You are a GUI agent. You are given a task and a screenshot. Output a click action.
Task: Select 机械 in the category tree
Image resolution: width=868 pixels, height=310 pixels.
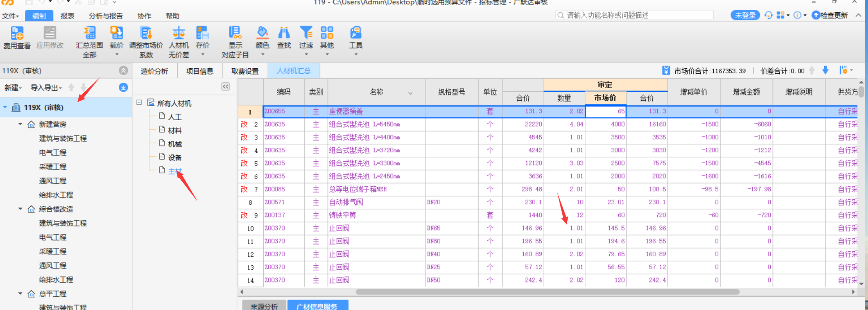coord(175,144)
